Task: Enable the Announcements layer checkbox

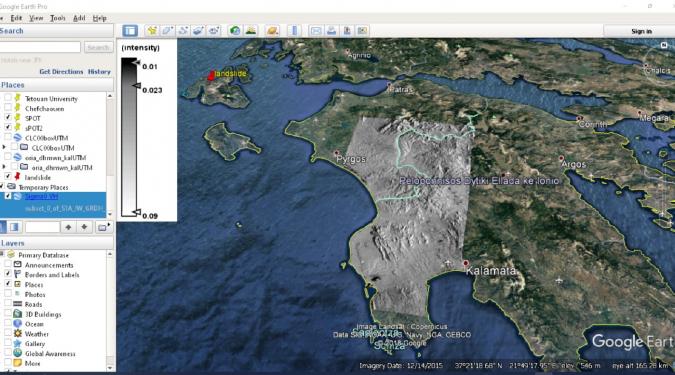Action: (x=8, y=264)
